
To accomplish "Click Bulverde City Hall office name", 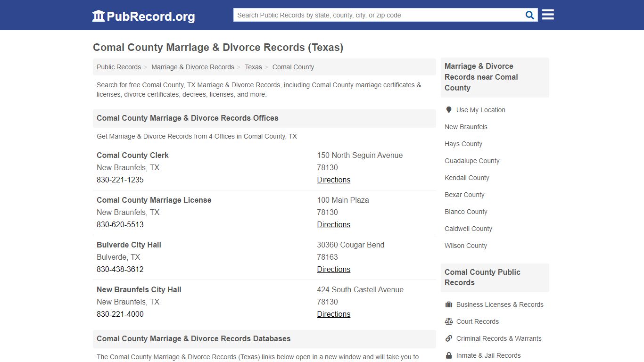I will pos(129,245).
